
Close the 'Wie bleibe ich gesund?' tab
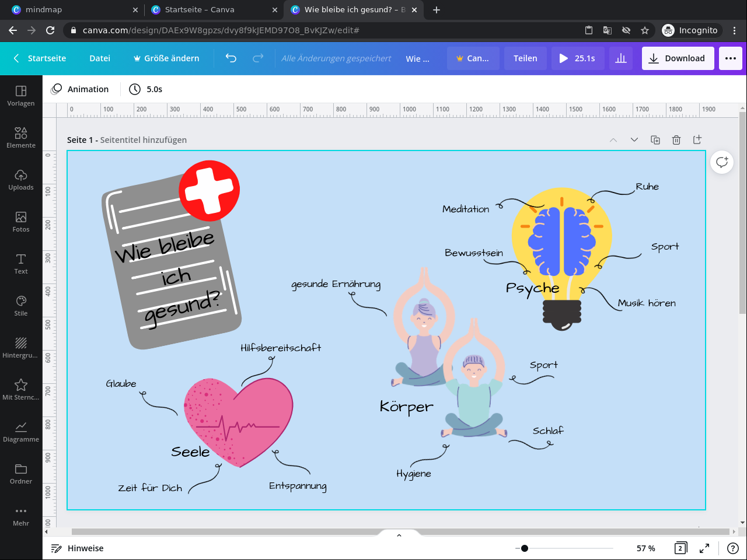[414, 10]
